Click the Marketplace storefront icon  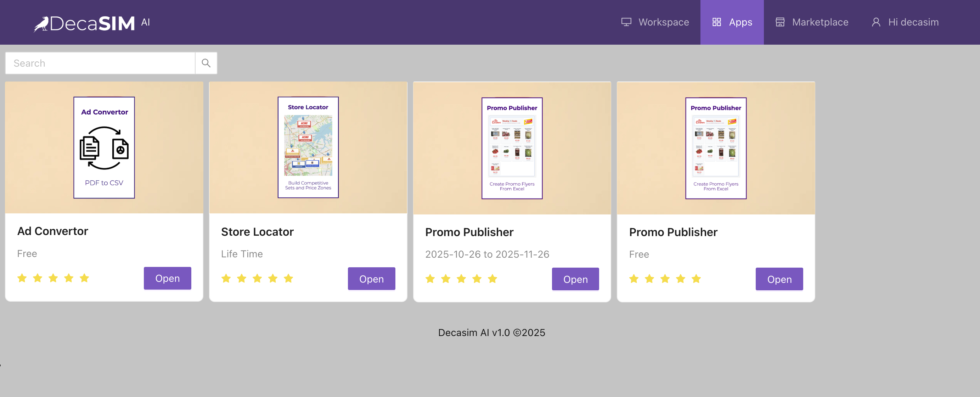point(780,22)
